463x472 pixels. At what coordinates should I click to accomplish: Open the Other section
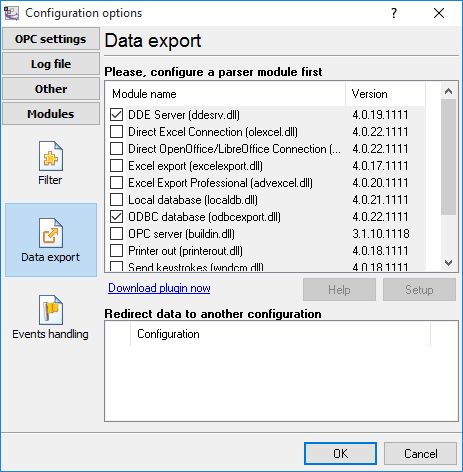pyautogui.click(x=51, y=89)
